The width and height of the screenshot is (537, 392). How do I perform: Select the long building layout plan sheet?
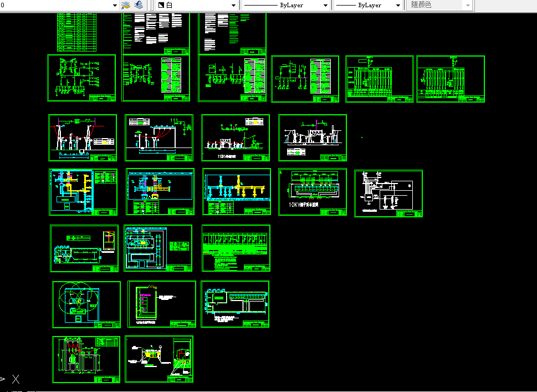pos(235,304)
